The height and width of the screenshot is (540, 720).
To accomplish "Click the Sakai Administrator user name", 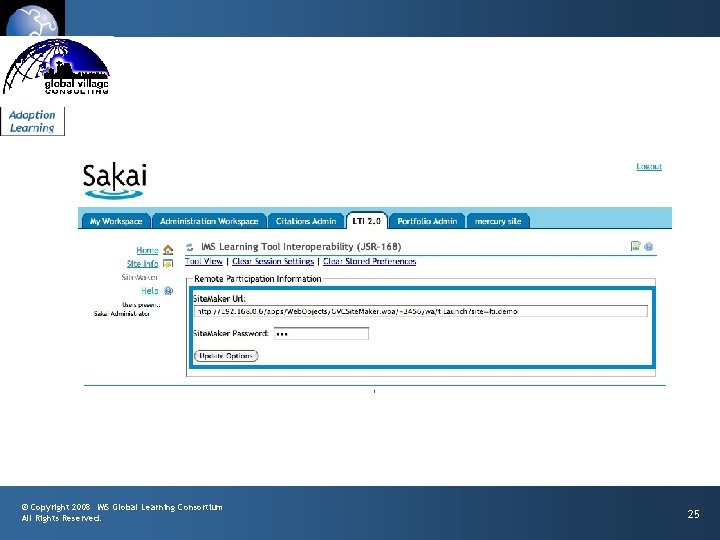I will coord(122,314).
